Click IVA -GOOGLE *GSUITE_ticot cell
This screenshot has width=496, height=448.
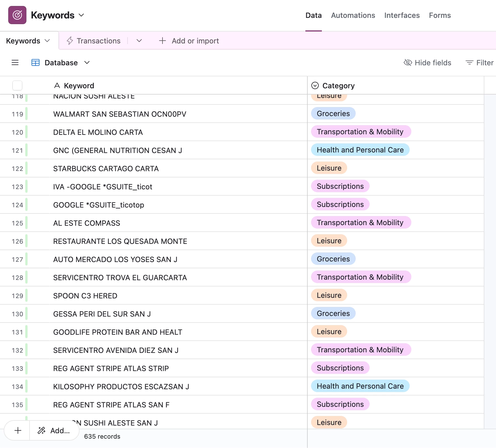[x=178, y=187]
